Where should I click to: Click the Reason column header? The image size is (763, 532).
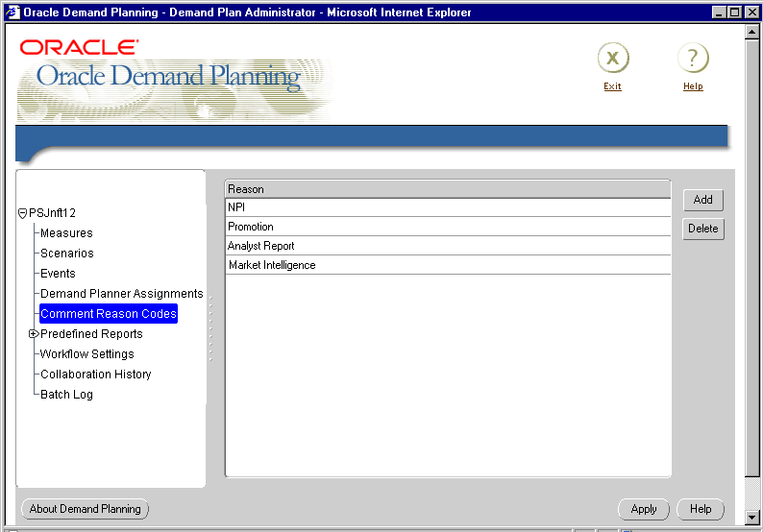pos(448,188)
